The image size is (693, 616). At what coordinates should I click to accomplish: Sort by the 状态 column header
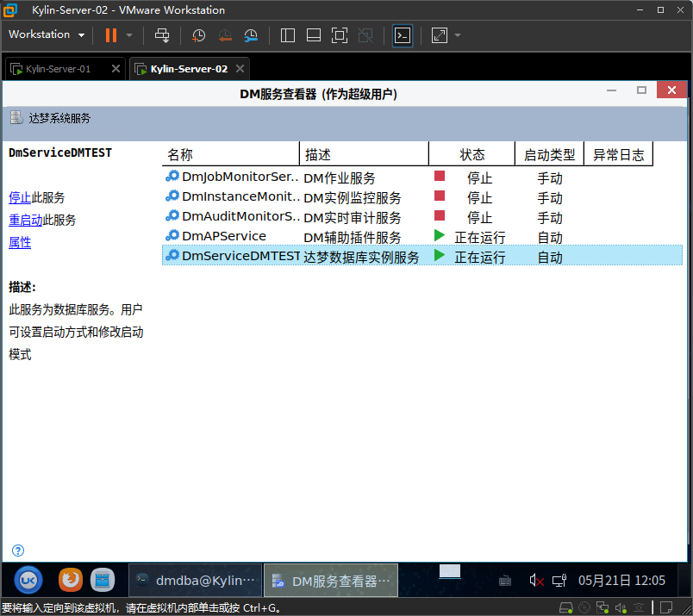472,154
